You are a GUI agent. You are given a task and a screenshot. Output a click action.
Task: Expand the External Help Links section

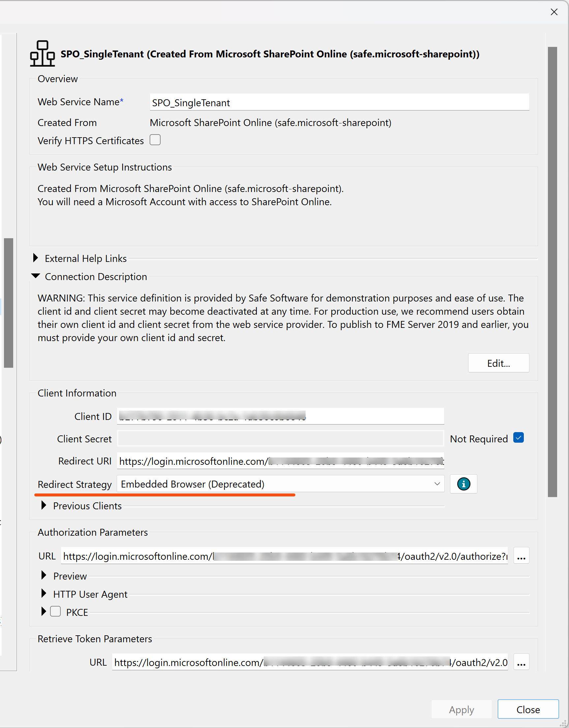tap(35, 258)
